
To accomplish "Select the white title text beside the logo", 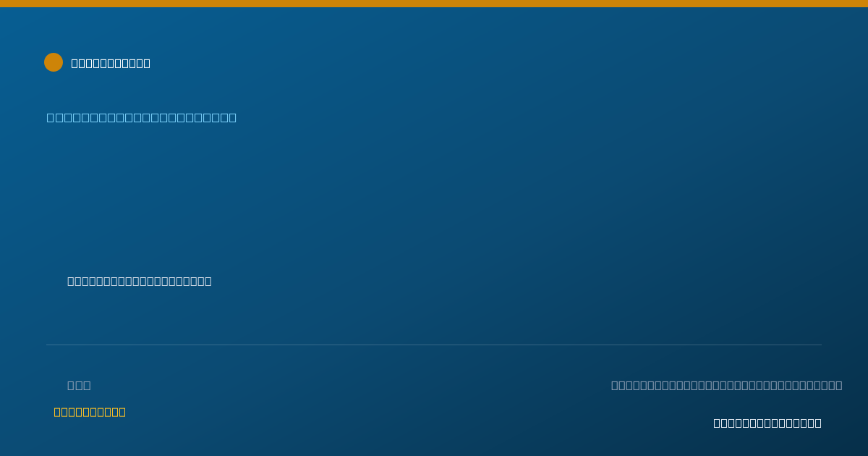I will [x=111, y=63].
